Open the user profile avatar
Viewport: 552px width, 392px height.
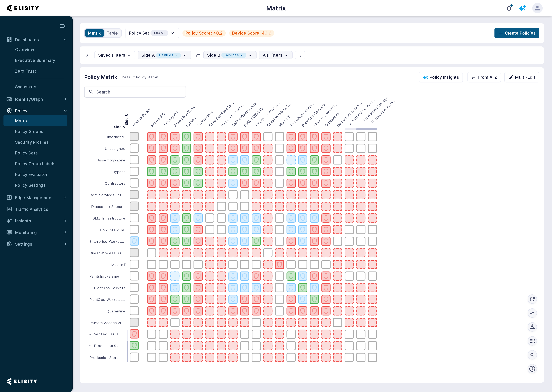tap(537, 8)
